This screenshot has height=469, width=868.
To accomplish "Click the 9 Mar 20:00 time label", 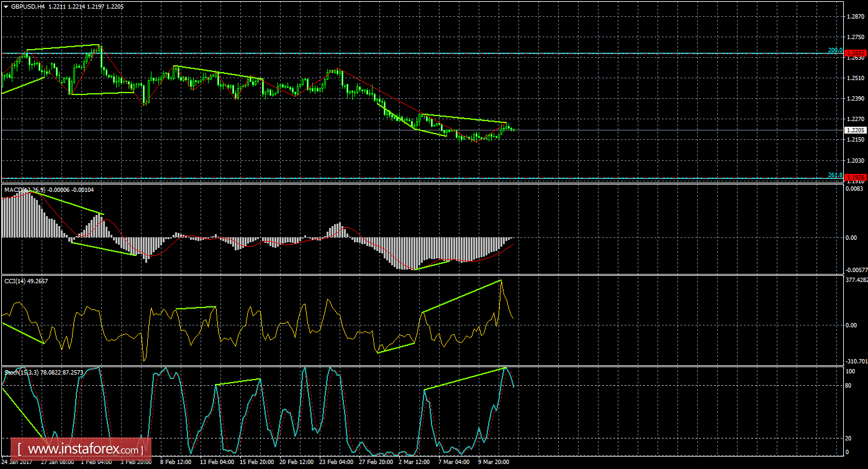I will point(494,463).
